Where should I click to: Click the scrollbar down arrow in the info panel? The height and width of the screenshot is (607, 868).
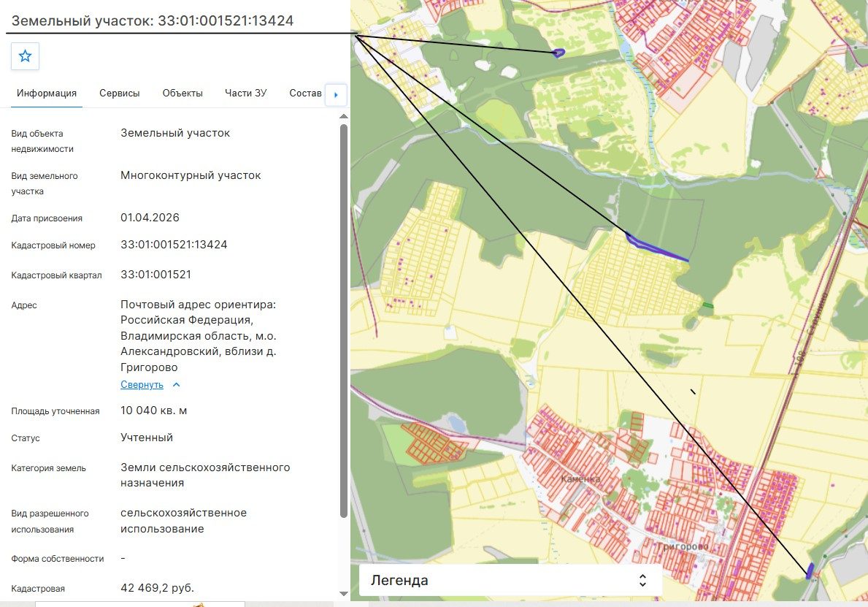click(343, 594)
